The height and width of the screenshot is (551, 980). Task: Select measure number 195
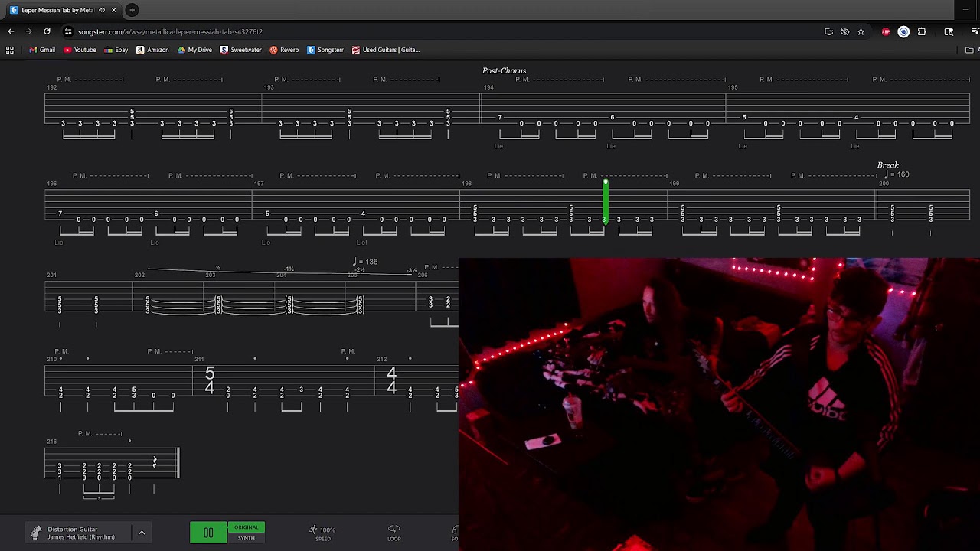pyautogui.click(x=733, y=87)
